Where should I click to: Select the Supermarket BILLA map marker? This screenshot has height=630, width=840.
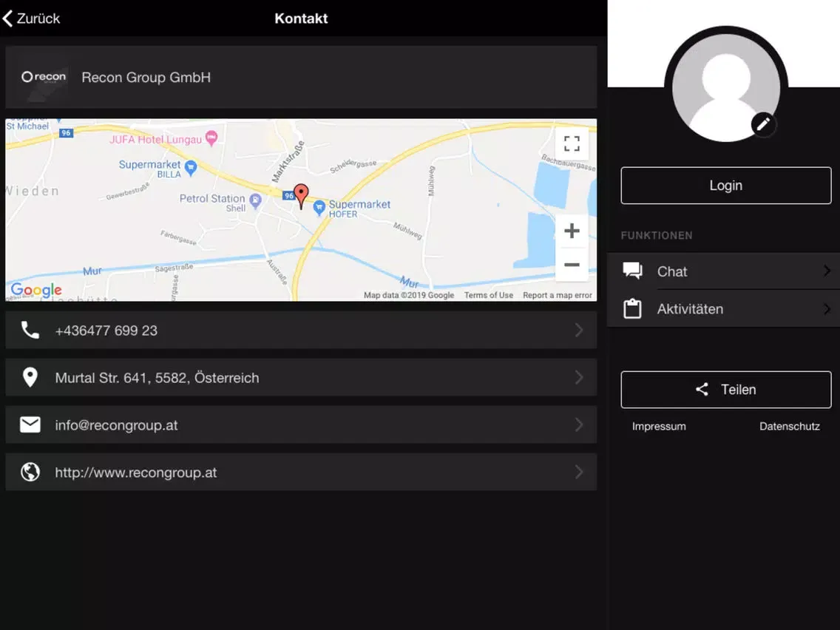(191, 168)
